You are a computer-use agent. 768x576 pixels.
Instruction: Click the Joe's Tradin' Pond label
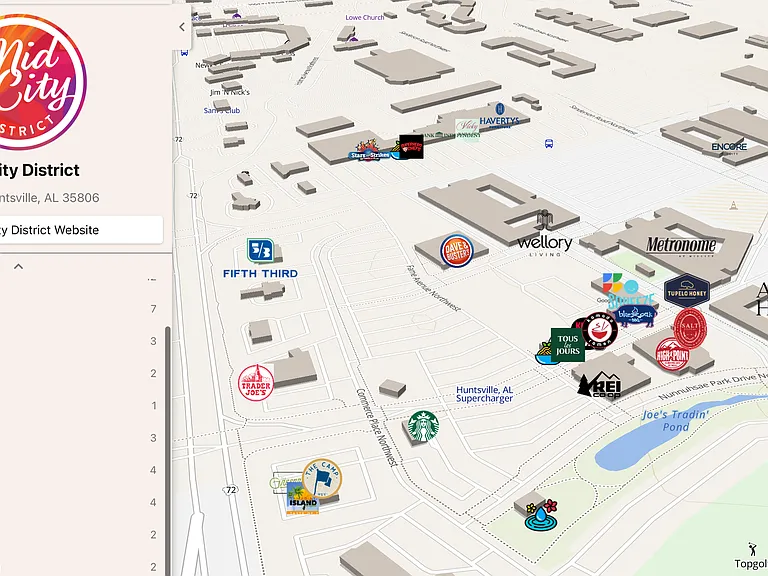675,420
